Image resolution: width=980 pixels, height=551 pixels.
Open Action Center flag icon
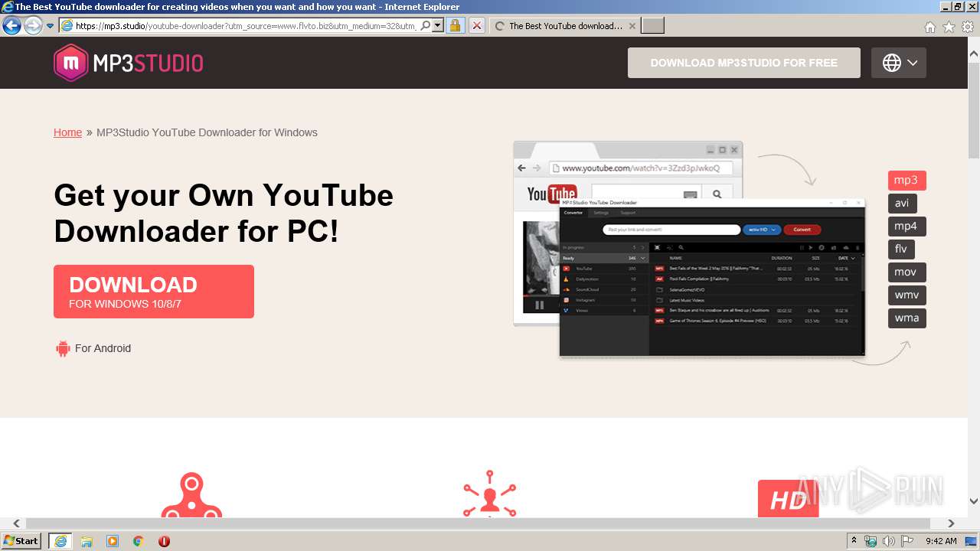(907, 541)
